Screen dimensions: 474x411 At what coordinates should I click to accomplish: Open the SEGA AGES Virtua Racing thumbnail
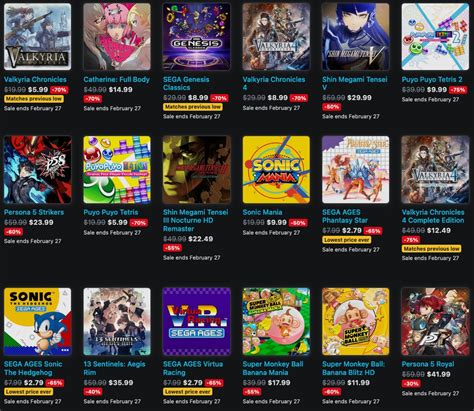tap(196, 322)
